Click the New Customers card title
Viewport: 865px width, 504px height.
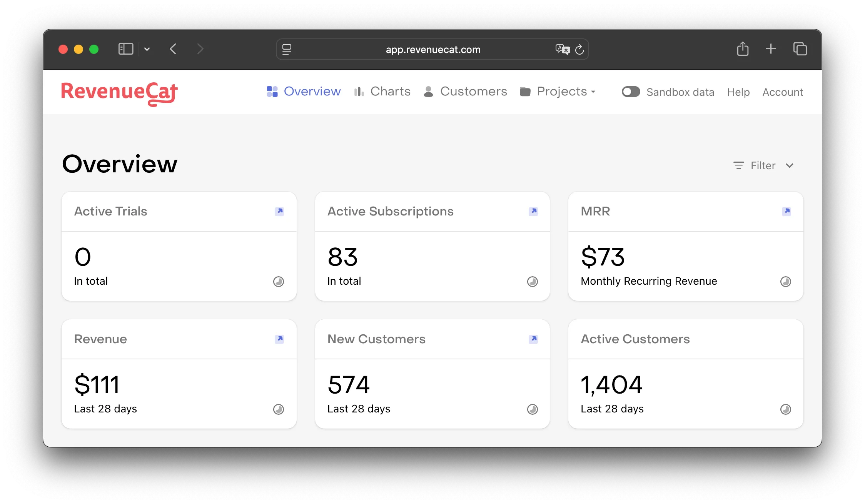[x=376, y=339]
